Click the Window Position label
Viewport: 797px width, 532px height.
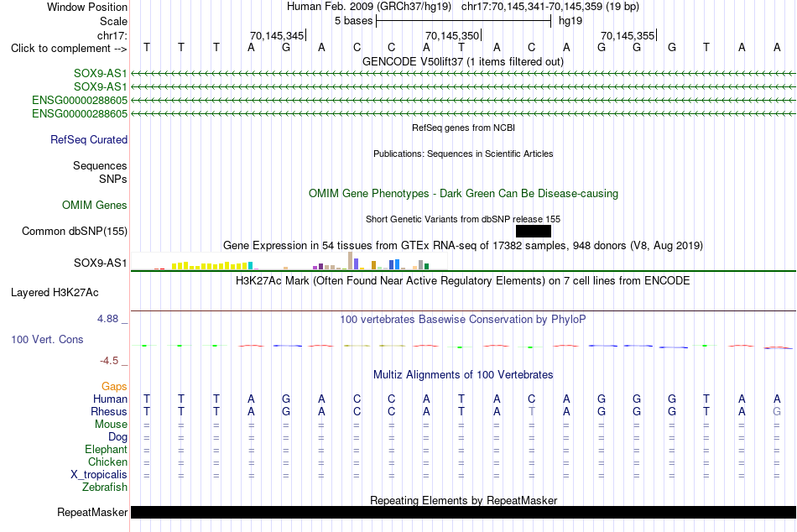[87, 7]
